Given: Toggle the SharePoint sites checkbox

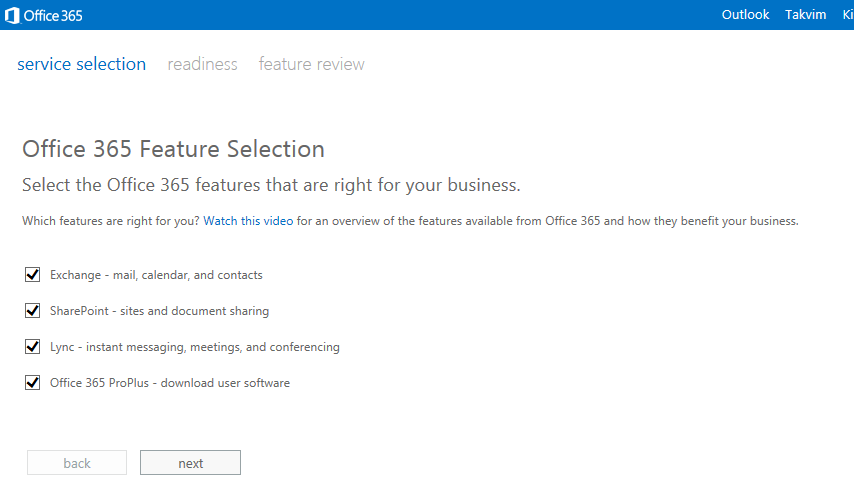Looking at the screenshot, I should point(33,310).
